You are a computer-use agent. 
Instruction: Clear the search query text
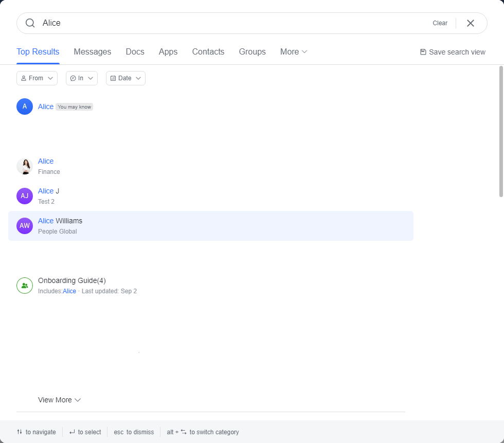(440, 23)
